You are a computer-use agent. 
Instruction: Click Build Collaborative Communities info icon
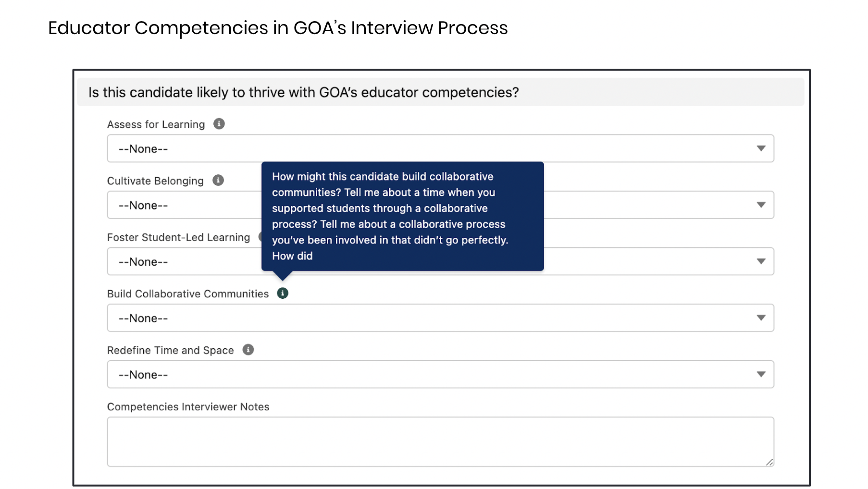click(283, 293)
